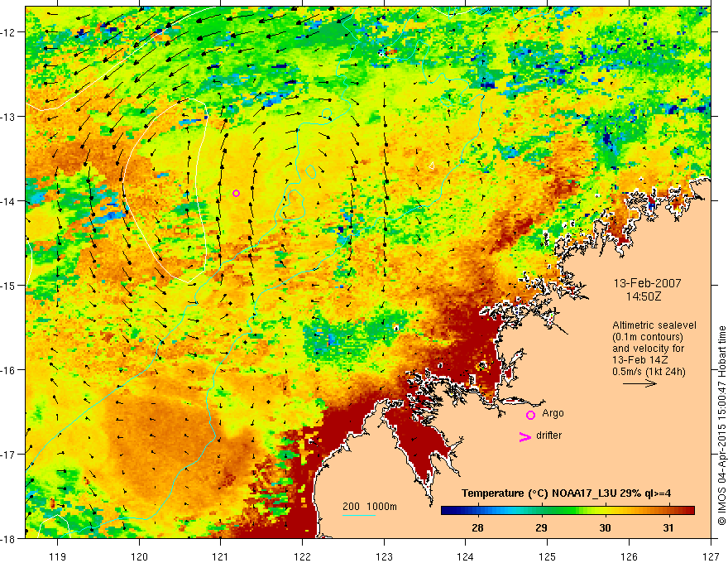Click the longitude axis label 126
Screen dimensions: 728x563
pos(629,556)
